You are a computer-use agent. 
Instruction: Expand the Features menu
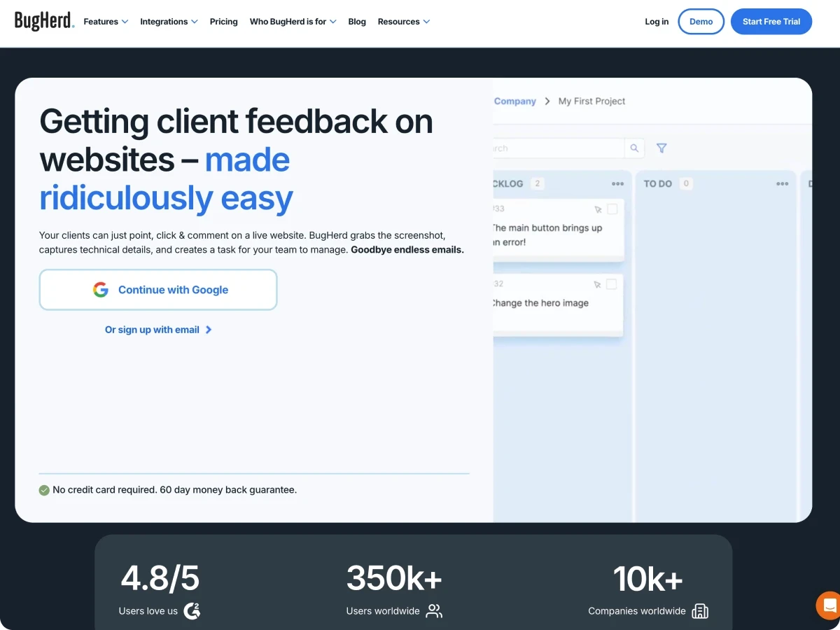pos(106,22)
